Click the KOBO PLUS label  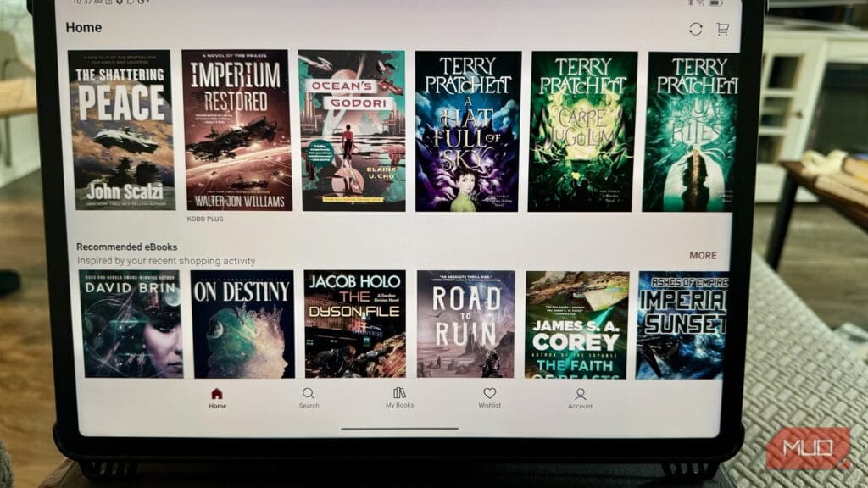tap(205, 219)
